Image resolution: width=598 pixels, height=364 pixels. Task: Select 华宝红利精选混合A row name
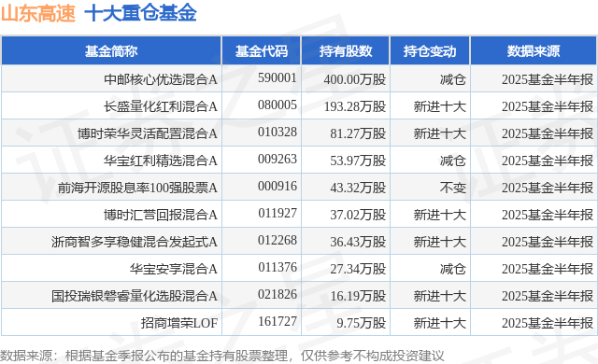point(161,161)
